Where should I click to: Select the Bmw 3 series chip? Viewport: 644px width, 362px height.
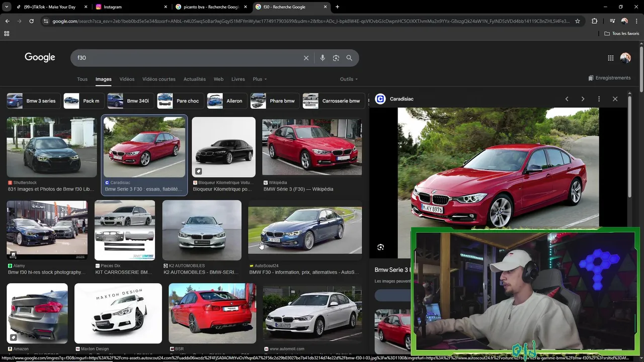click(34, 101)
